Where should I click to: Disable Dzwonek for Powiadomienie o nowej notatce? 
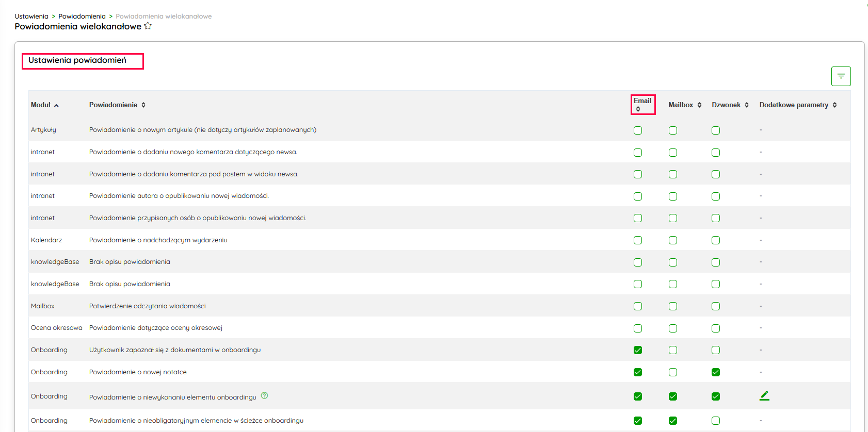716,372
